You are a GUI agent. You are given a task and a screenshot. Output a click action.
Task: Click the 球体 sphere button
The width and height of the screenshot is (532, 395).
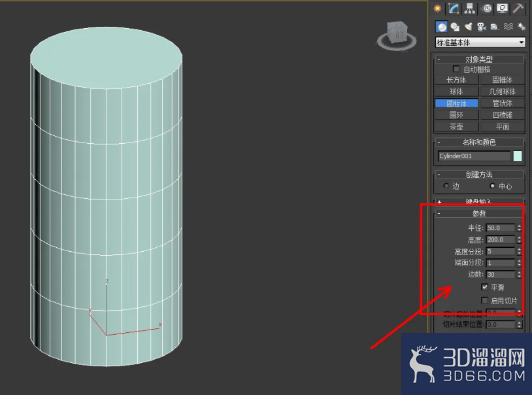pos(456,92)
